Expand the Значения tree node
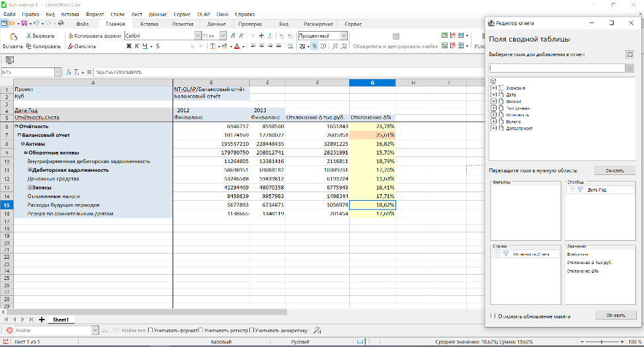The width and height of the screenshot is (644, 348). [x=494, y=88]
